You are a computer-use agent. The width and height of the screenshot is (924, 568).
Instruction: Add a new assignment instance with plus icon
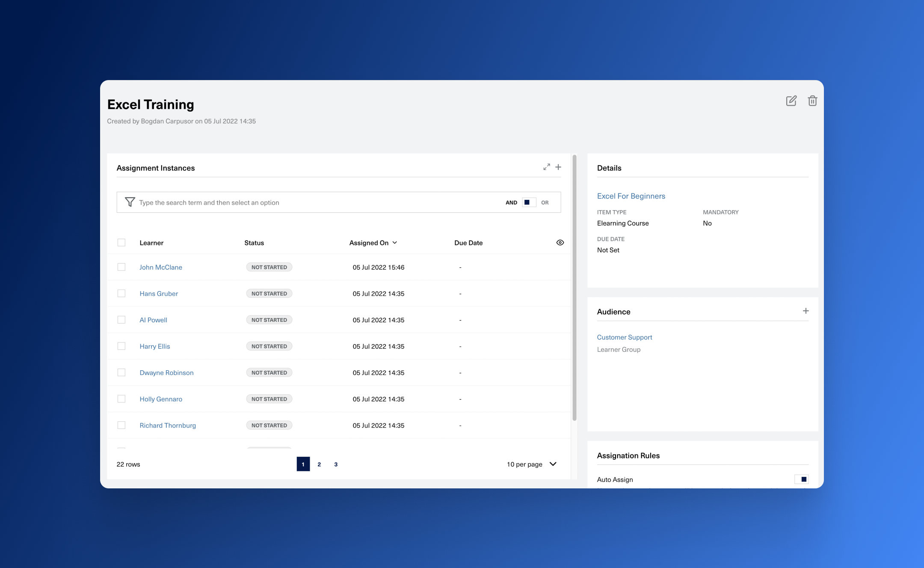(558, 167)
